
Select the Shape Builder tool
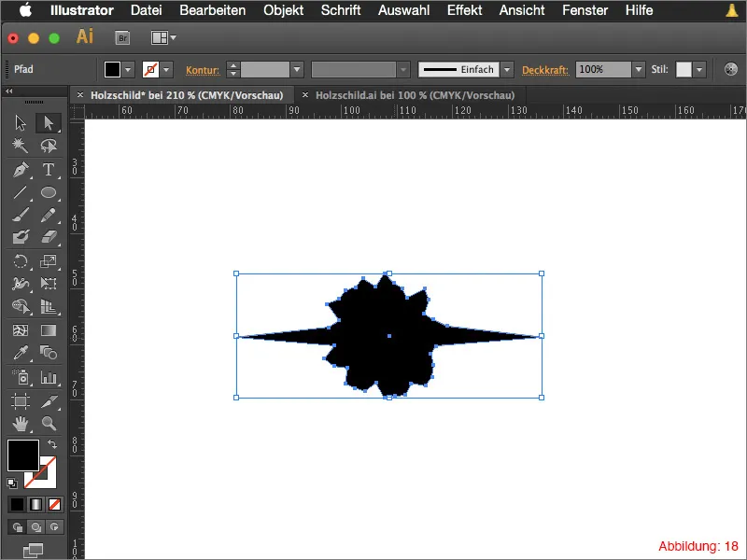21,306
